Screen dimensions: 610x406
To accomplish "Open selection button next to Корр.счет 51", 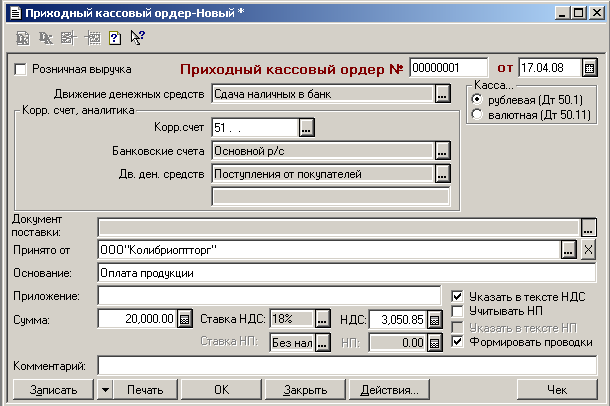I will 307,128.
